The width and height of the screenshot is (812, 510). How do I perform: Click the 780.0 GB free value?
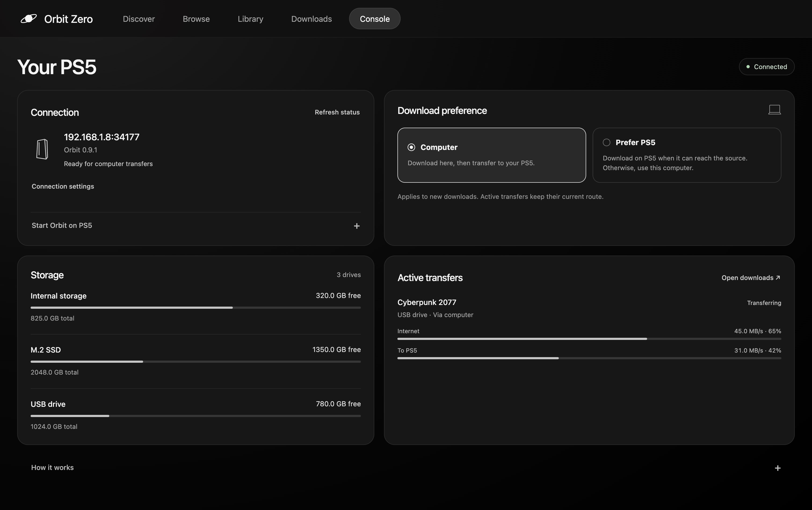pyautogui.click(x=338, y=404)
